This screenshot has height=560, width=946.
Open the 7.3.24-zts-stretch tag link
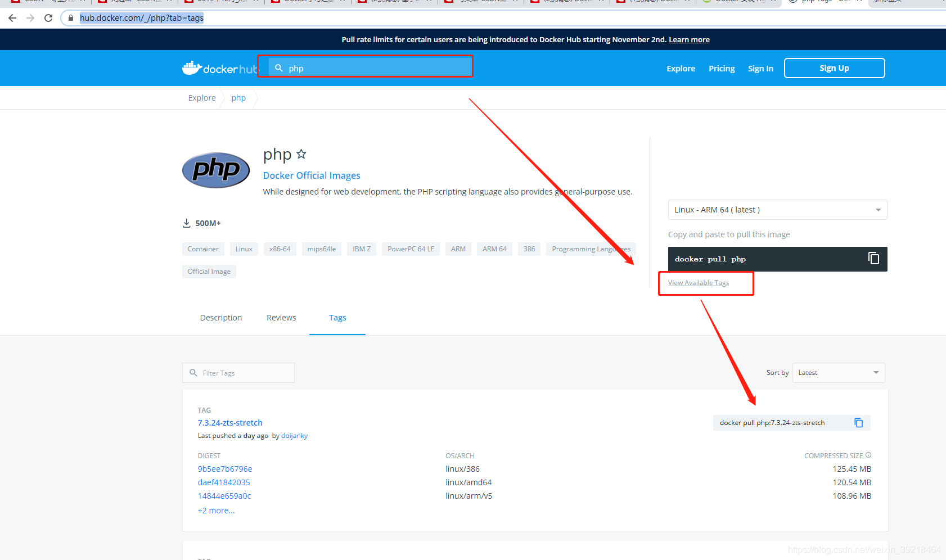point(230,423)
